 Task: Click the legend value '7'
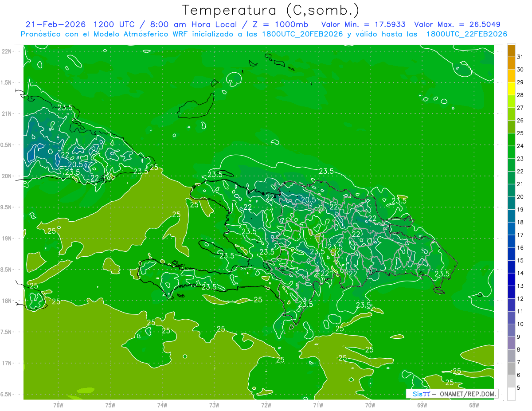[x=519, y=363]
